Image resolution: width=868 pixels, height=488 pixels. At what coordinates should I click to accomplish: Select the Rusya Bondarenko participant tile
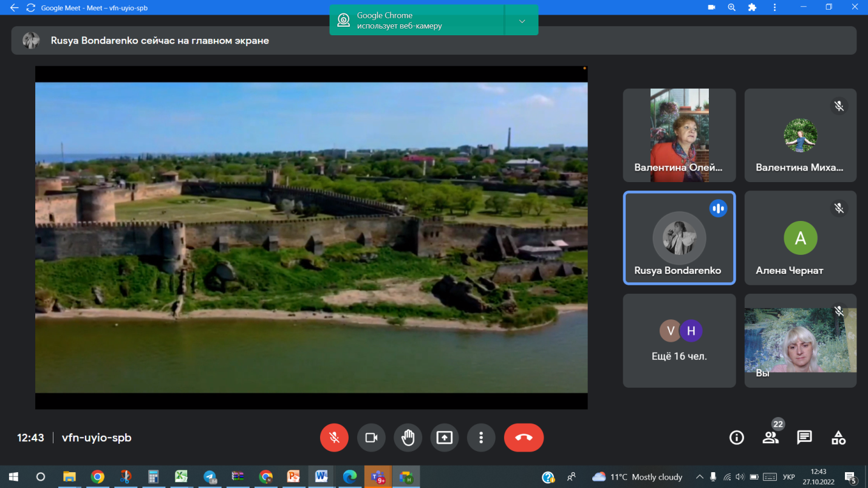coord(679,238)
